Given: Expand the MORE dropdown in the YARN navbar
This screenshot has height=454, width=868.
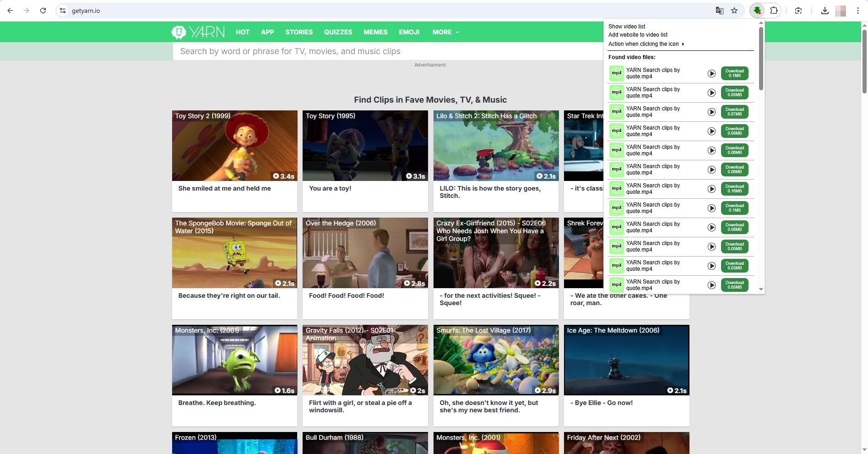Looking at the screenshot, I should click(445, 32).
